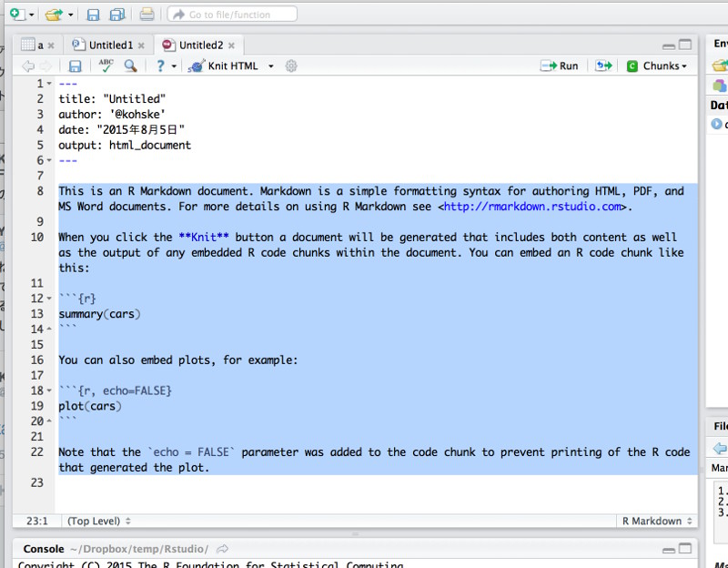Expand the recent files dropdown arrow

tap(71, 15)
